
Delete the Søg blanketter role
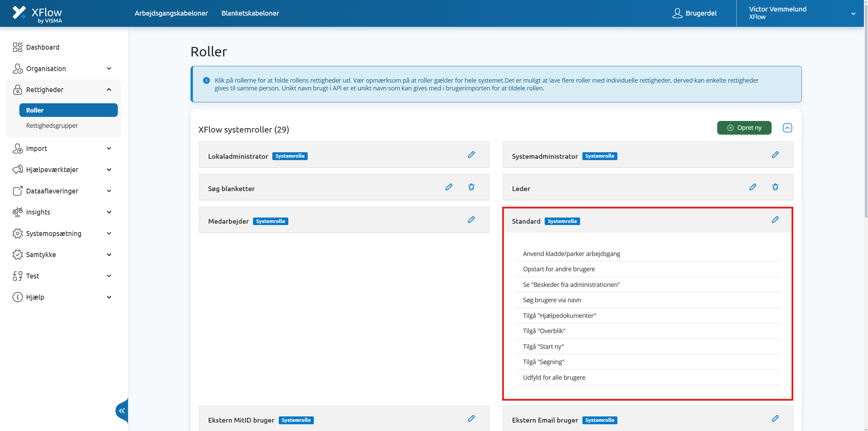tap(471, 187)
